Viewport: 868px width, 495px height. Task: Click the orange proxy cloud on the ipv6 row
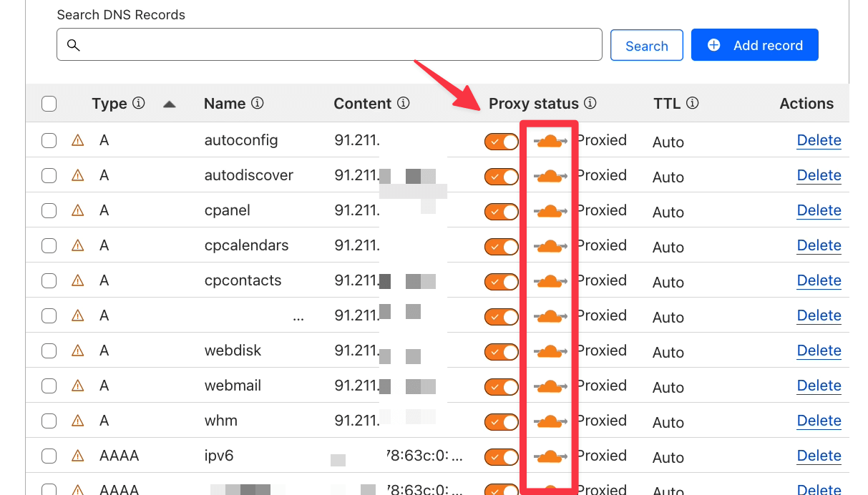(549, 456)
